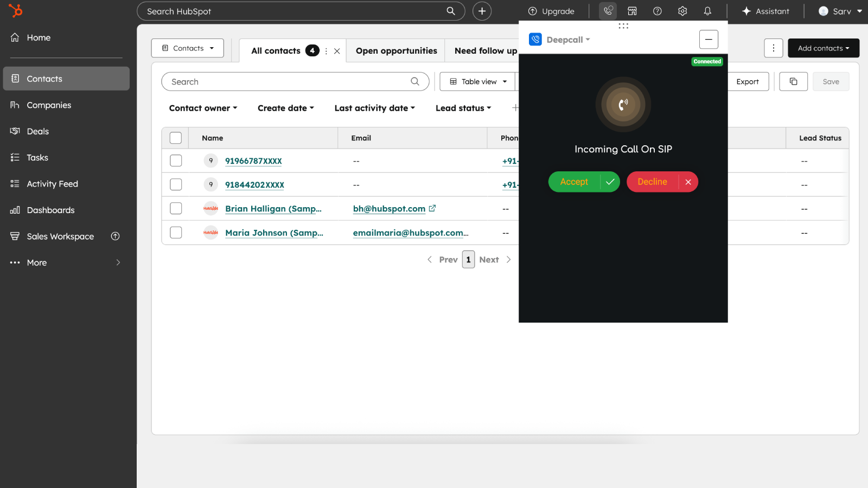Switch to Need follow up tab
The width and height of the screenshot is (868, 488).
pyautogui.click(x=486, y=50)
